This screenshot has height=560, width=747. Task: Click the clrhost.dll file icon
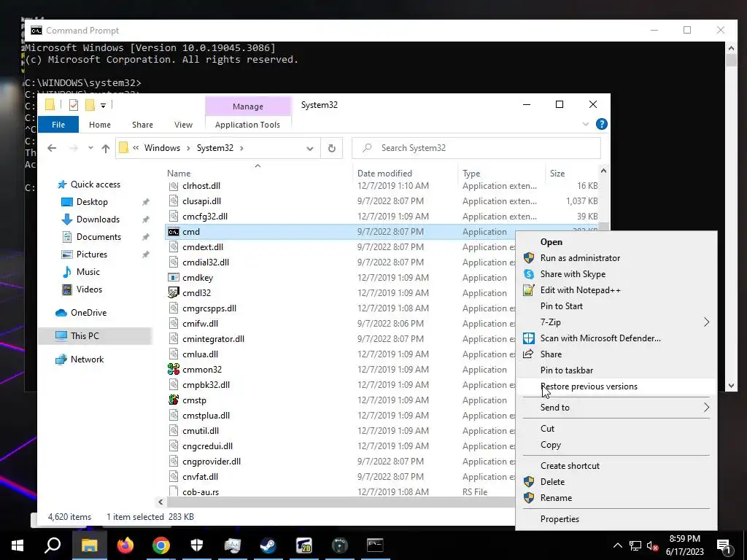pyautogui.click(x=174, y=186)
